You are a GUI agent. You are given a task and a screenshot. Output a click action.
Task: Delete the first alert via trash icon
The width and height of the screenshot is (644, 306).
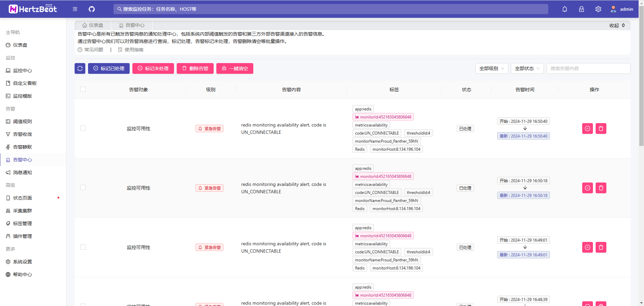[601, 129]
